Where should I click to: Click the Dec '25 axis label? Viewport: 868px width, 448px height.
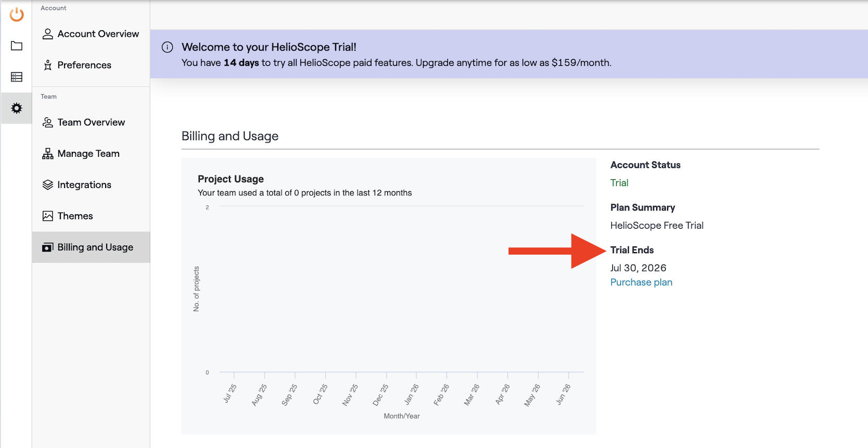coord(380,395)
